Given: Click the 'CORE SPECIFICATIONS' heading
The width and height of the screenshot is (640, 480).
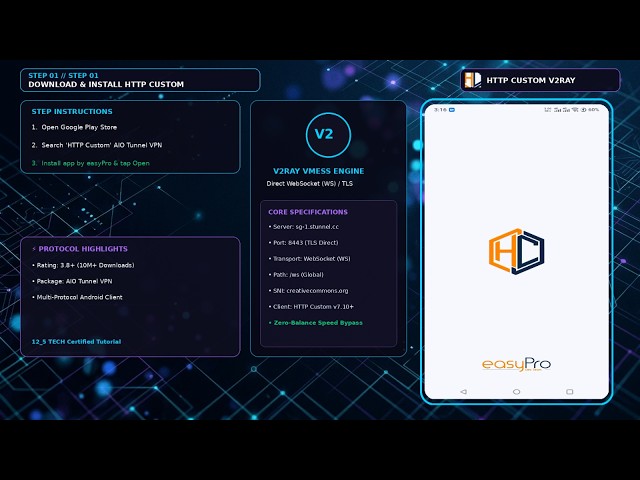Looking at the screenshot, I should pos(308,212).
